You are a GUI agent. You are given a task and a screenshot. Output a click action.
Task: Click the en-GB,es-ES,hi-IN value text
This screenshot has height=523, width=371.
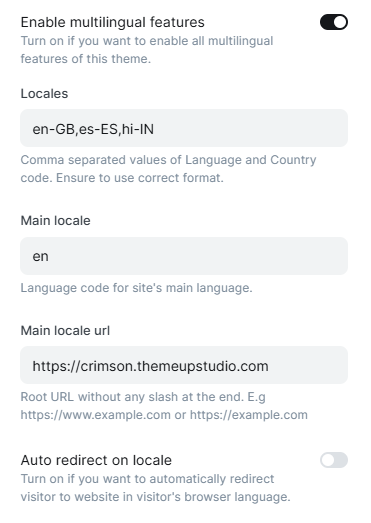pyautogui.click(x=93, y=129)
